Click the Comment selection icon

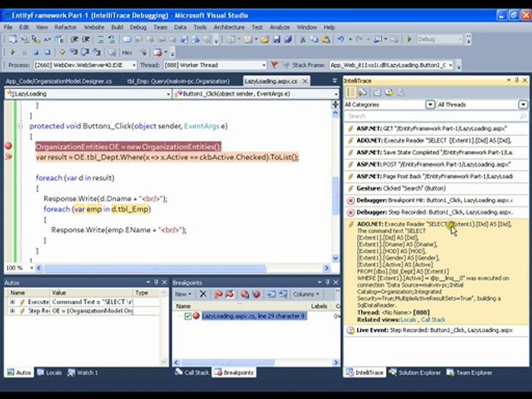(100, 39)
